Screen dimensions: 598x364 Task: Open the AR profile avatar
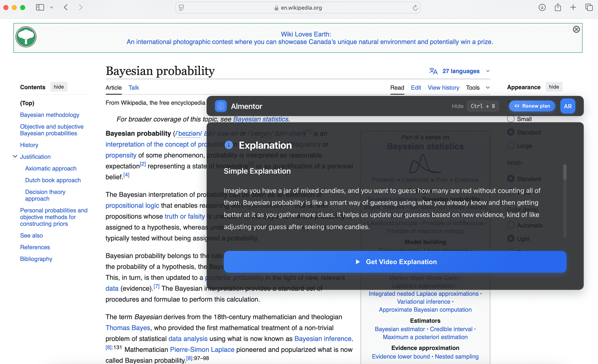(x=568, y=106)
